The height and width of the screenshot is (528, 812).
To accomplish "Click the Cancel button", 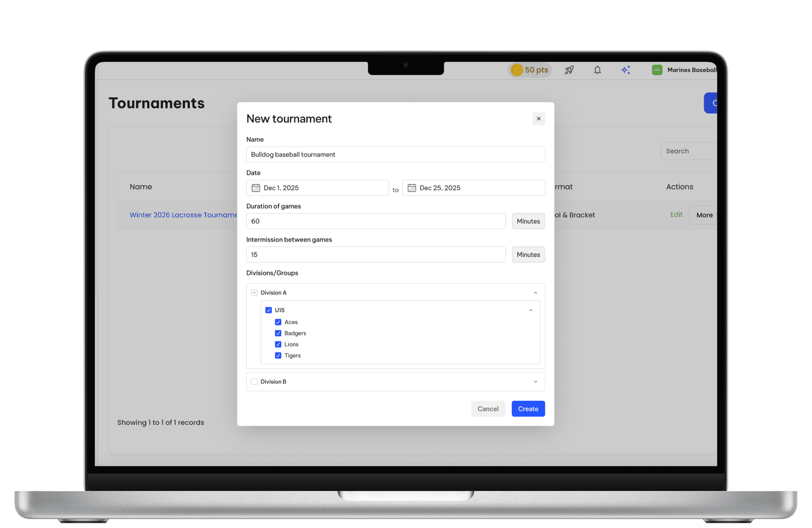I will point(488,409).
